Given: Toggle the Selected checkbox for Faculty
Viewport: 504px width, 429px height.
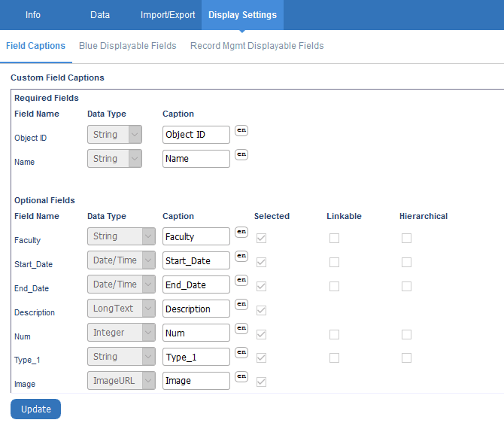Looking at the screenshot, I should [x=261, y=239].
